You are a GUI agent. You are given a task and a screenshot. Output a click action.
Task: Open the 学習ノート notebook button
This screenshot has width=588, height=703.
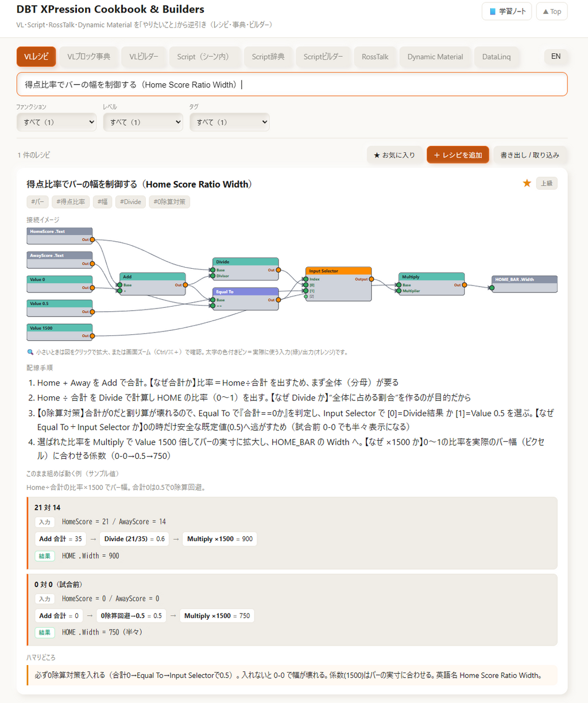pos(507,11)
